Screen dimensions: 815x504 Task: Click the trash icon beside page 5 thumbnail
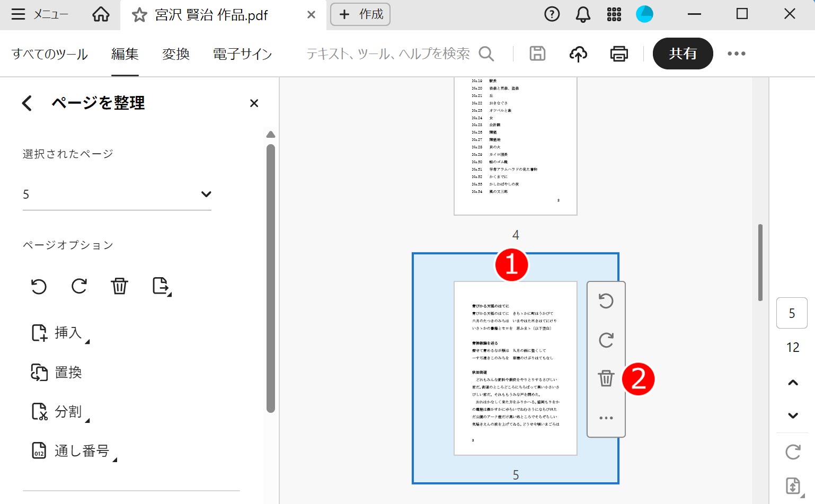click(x=606, y=378)
